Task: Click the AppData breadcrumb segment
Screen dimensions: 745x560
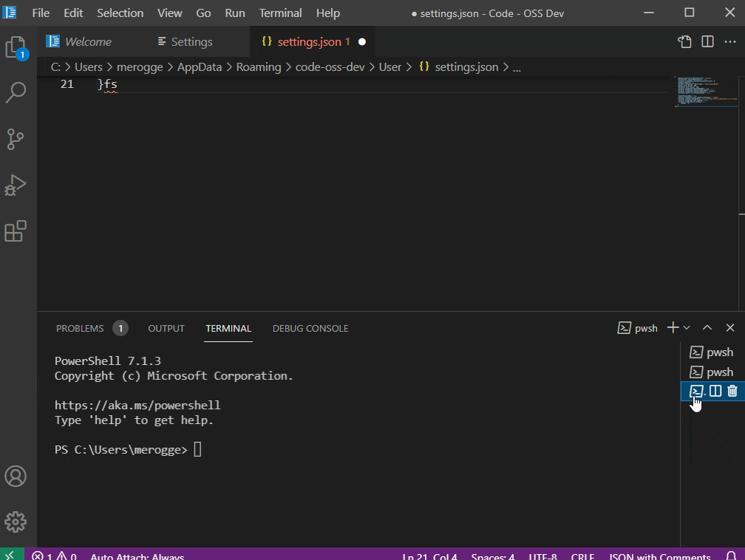Action: (x=200, y=67)
